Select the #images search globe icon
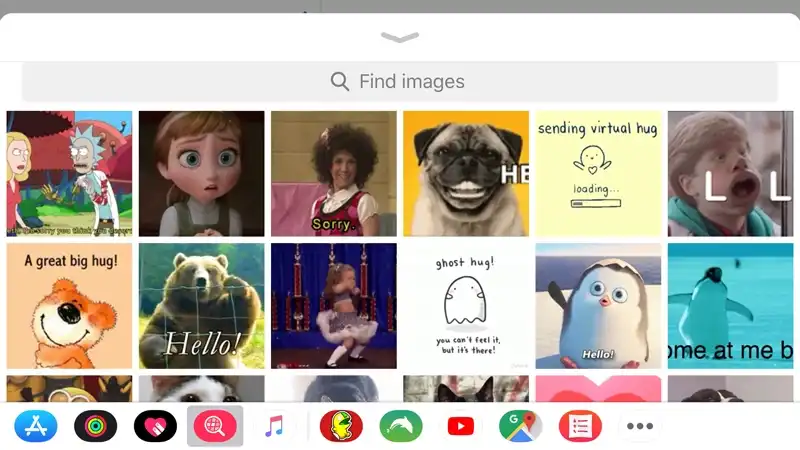Image resolution: width=800 pixels, height=450 pixels. point(215,426)
